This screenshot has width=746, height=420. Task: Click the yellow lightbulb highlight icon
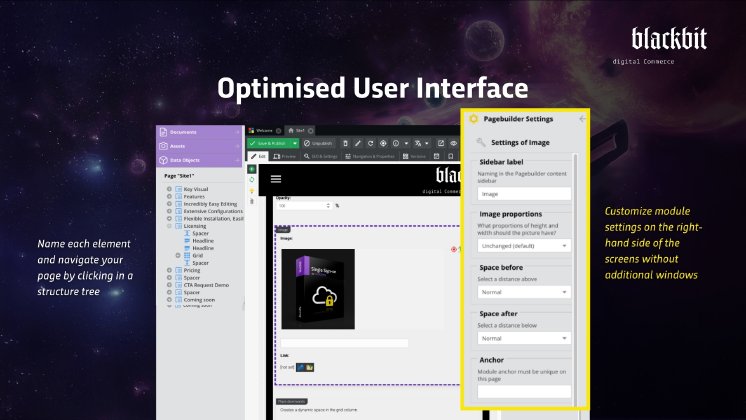tap(252, 191)
